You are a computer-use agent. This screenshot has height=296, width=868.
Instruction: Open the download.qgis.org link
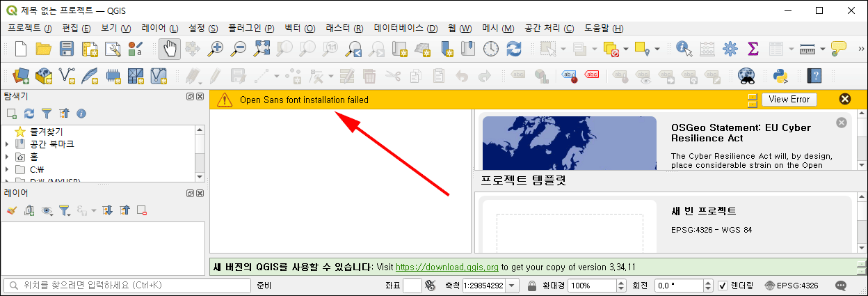click(x=447, y=267)
